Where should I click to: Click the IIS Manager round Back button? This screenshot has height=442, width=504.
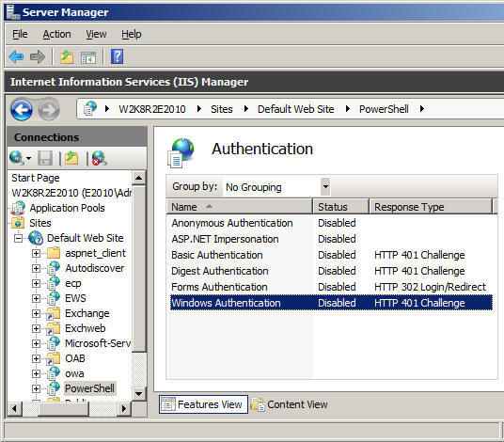(x=22, y=110)
